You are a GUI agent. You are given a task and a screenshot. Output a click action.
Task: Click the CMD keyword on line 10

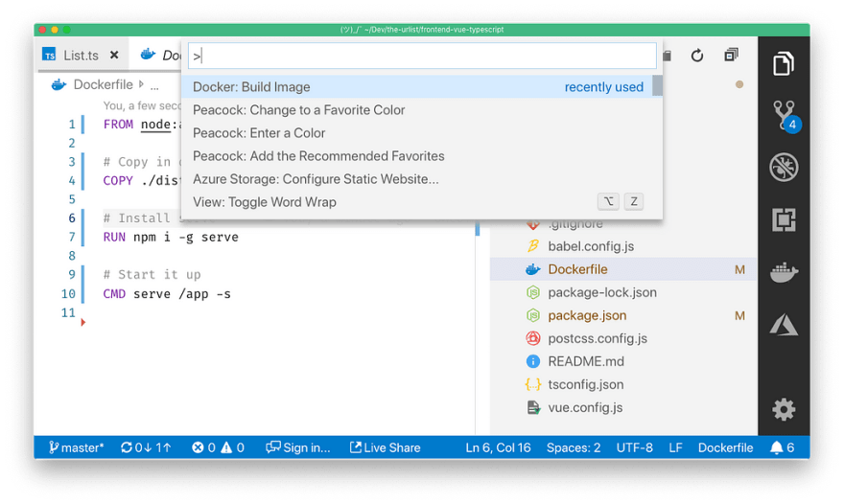tap(114, 294)
